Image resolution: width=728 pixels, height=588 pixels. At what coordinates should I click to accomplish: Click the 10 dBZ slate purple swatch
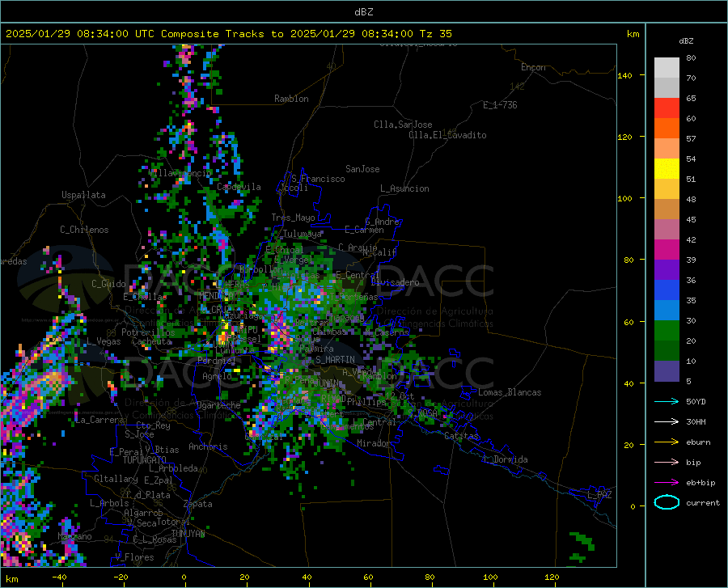click(x=667, y=371)
